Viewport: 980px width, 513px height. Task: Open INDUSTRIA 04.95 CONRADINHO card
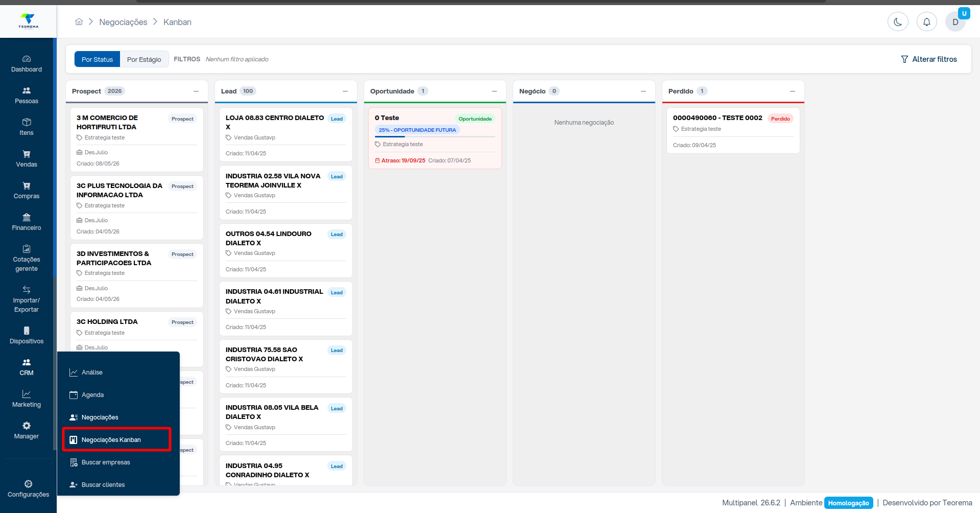(286, 470)
